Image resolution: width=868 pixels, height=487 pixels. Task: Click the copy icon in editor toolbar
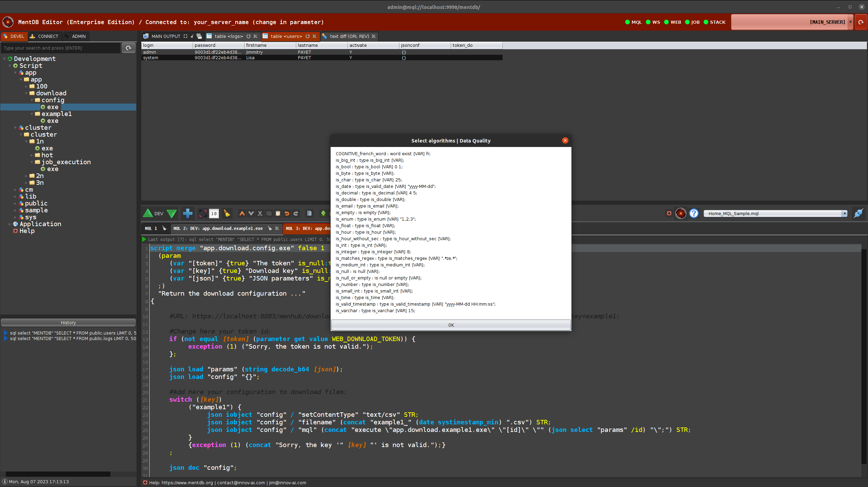[x=269, y=213]
